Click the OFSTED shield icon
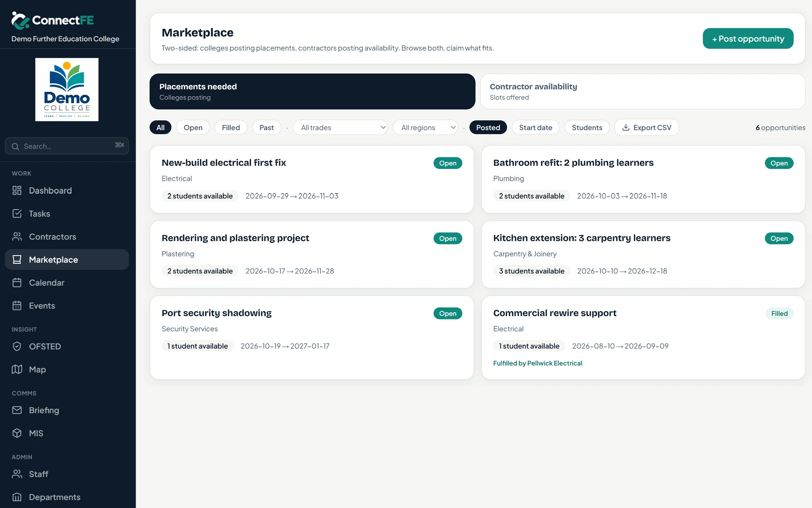Screen dimensions: 812x508 (x=17, y=346)
